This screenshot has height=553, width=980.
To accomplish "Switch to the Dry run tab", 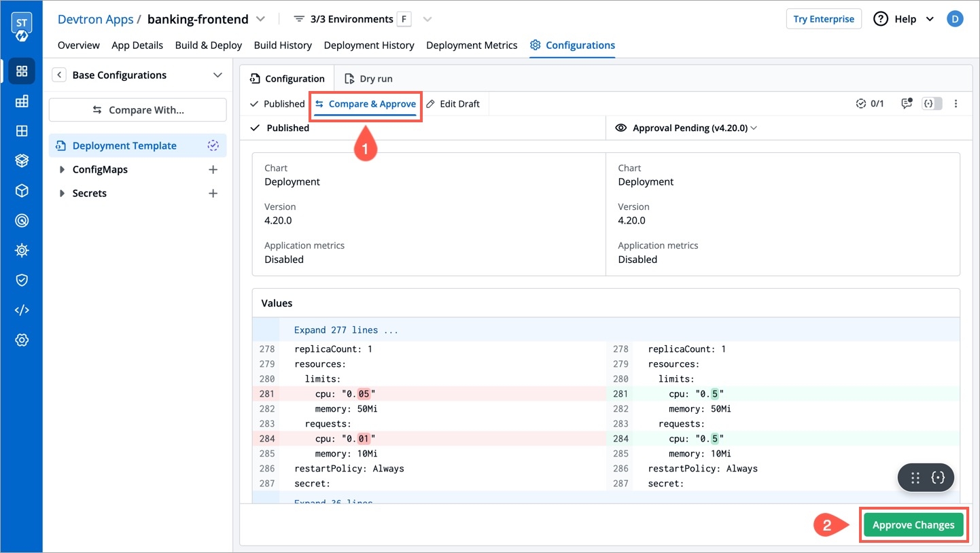I will pyautogui.click(x=368, y=79).
